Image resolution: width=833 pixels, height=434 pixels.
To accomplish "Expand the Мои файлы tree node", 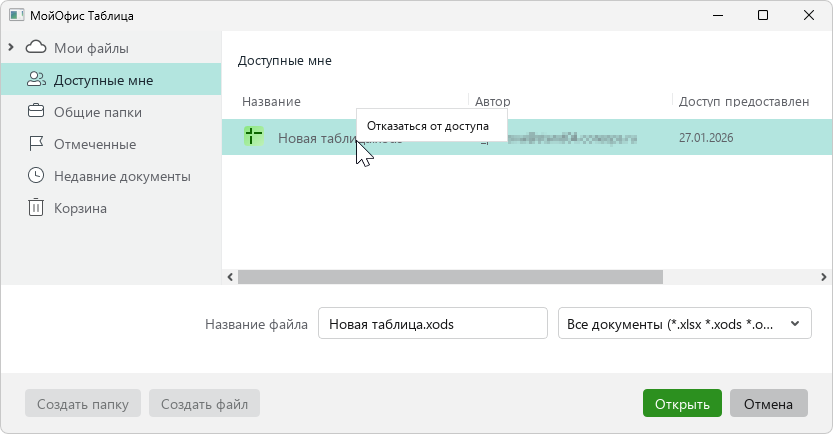I will tap(11, 48).
